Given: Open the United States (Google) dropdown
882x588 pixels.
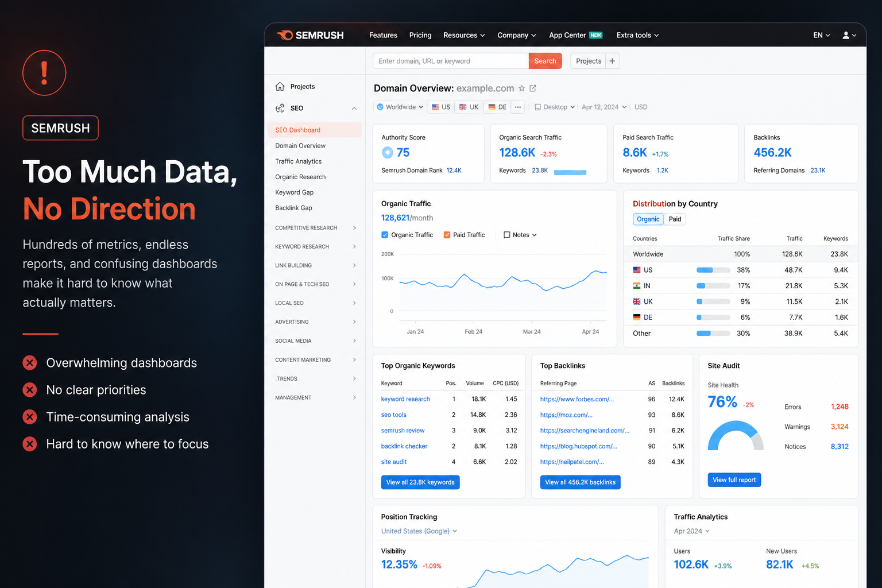Looking at the screenshot, I should point(419,531).
